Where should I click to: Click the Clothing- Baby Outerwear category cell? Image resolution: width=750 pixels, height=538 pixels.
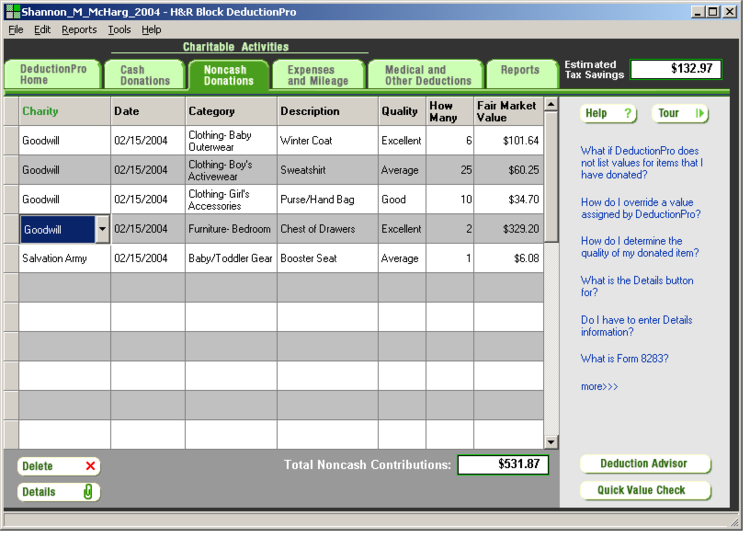231,141
